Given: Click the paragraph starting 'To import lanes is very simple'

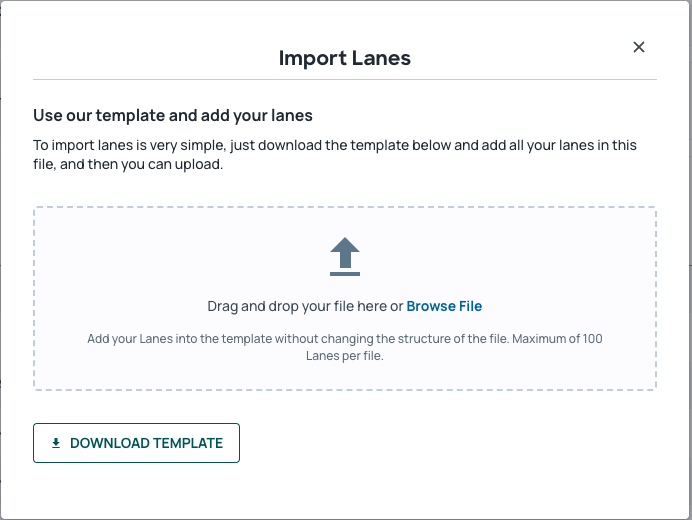Looking at the screenshot, I should pos(335,154).
